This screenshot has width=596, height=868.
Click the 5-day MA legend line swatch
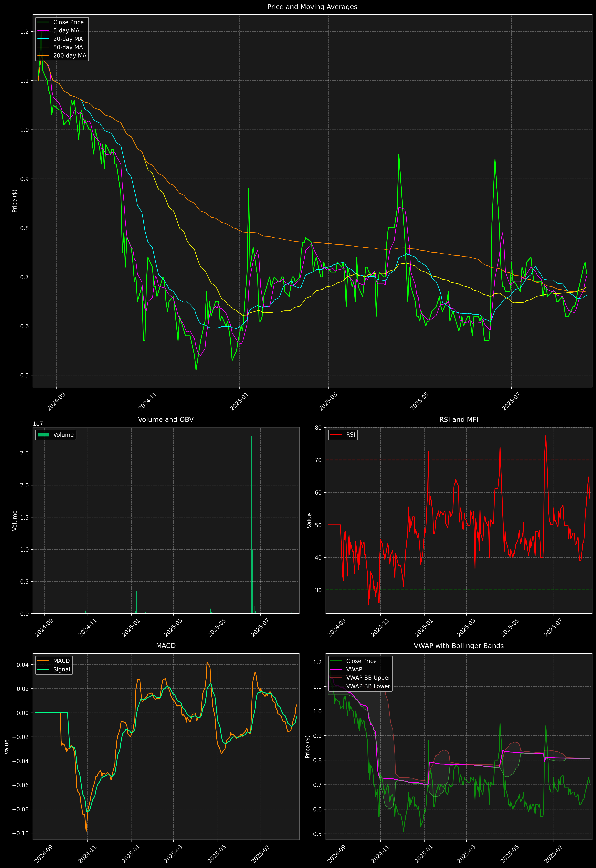coord(43,31)
